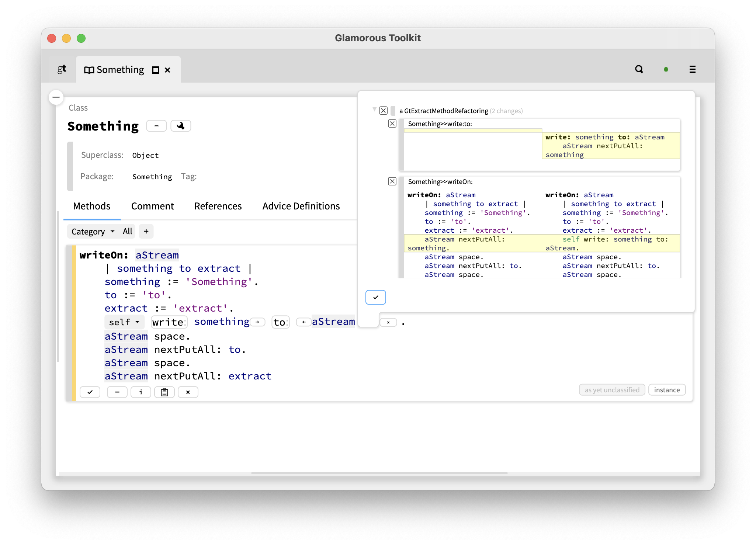The height and width of the screenshot is (545, 756).
Task: Click the 'extract' string literal in the method editor
Action: click(201, 308)
